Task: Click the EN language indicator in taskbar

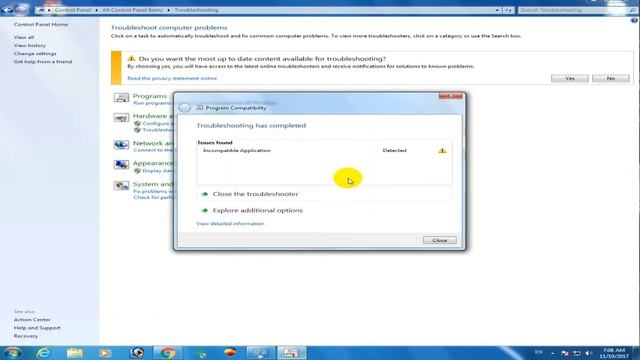Action: (x=539, y=352)
